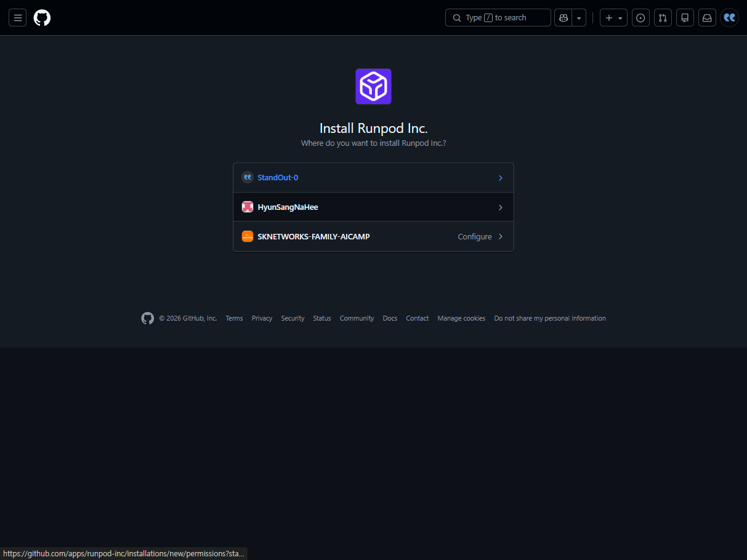Open the Copilot chat icon
This screenshot has height=560, width=747.
tap(563, 18)
